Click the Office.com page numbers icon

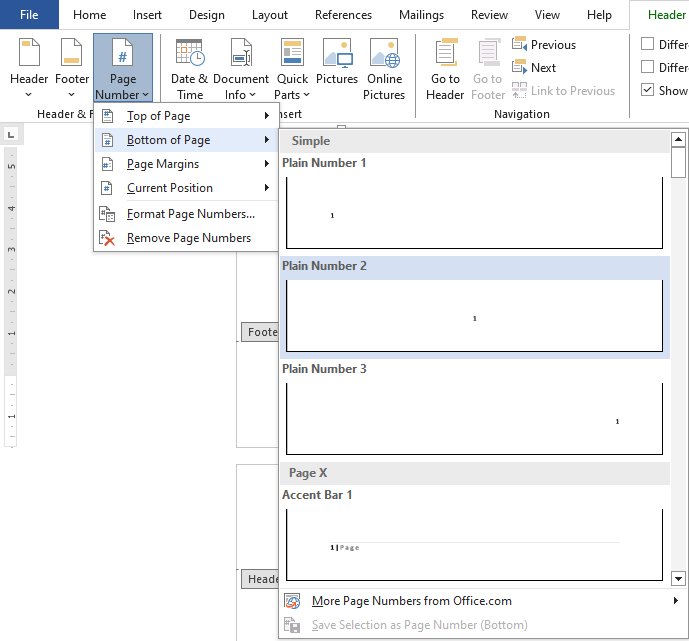coord(292,601)
